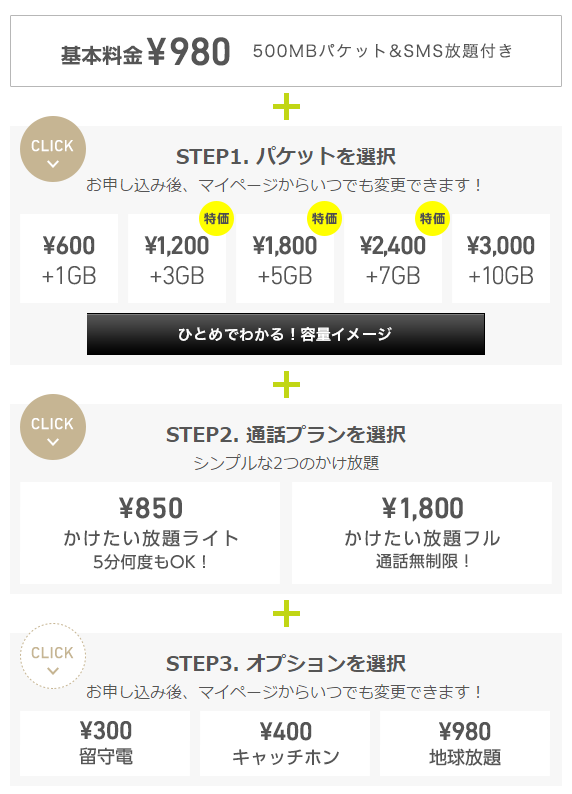Image resolution: width=572 pixels, height=794 pixels.
Task: Click the green plus sign below 基本料金
Action: pyautogui.click(x=287, y=106)
